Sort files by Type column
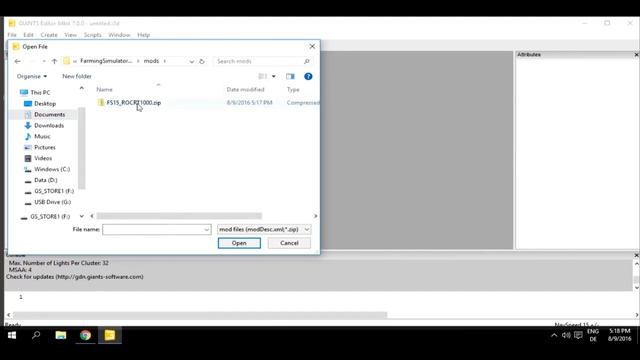The image size is (640, 360). point(293,89)
